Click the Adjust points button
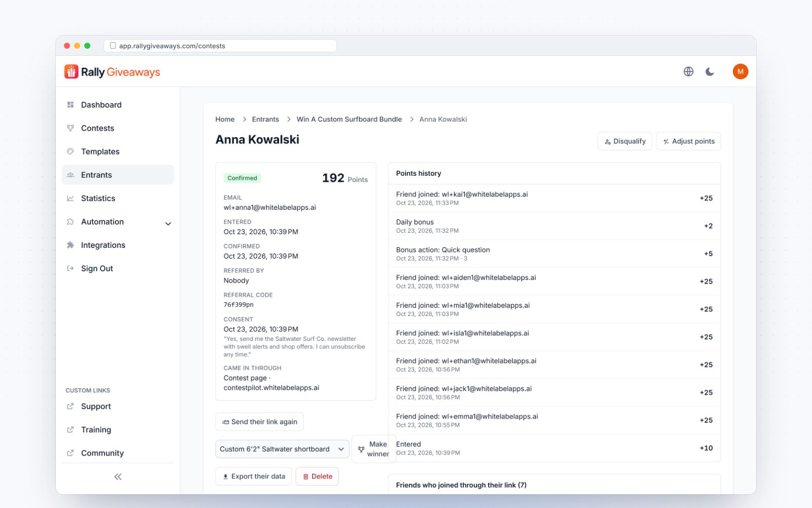This screenshot has width=812, height=508. pos(688,141)
